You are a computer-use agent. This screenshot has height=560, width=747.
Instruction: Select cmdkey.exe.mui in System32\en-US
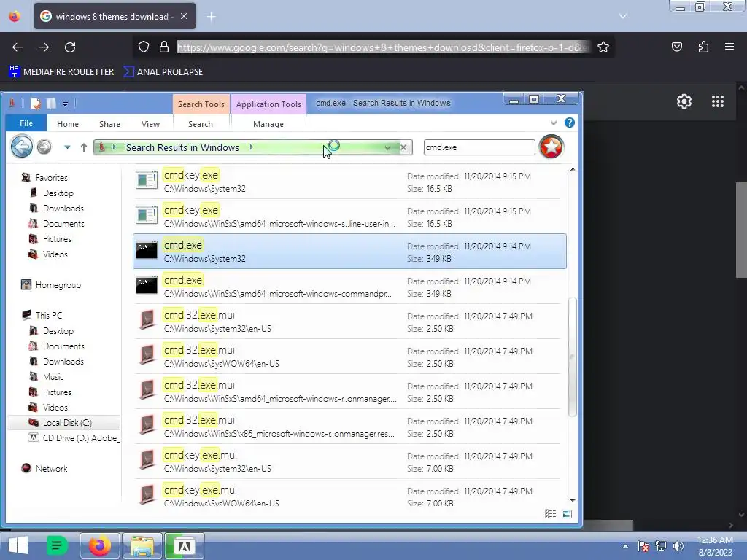[x=349, y=462]
